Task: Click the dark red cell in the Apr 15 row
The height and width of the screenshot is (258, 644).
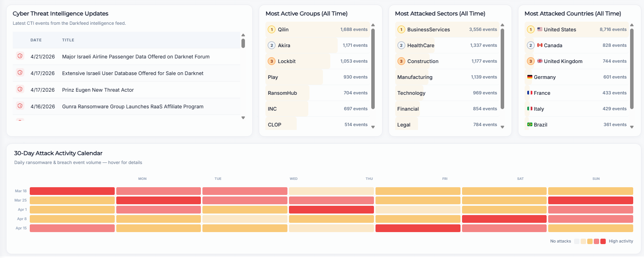Action: (418, 228)
